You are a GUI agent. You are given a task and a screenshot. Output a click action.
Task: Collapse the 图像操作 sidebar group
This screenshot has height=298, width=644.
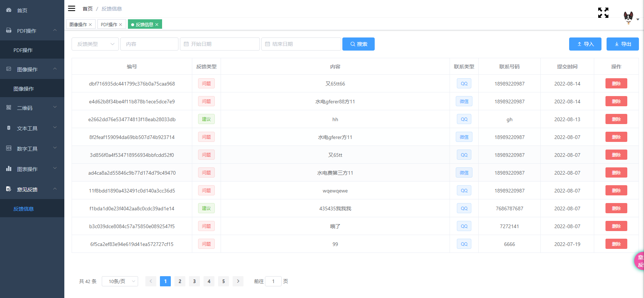pos(55,69)
